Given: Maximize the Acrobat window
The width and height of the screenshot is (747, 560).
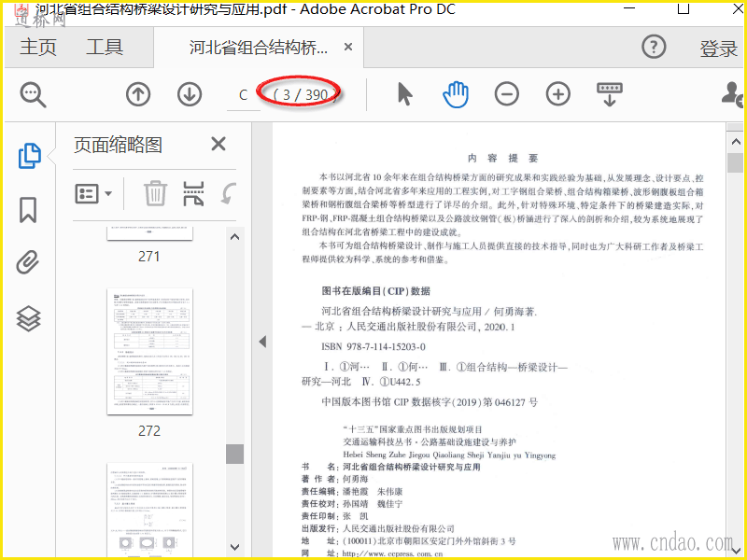Looking at the screenshot, I should (684, 9).
